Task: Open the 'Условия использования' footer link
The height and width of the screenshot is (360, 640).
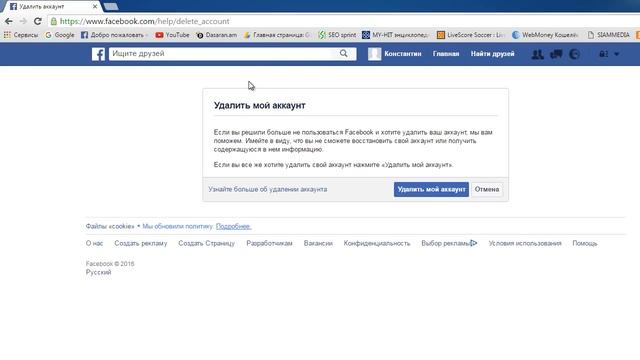Action: (525, 243)
